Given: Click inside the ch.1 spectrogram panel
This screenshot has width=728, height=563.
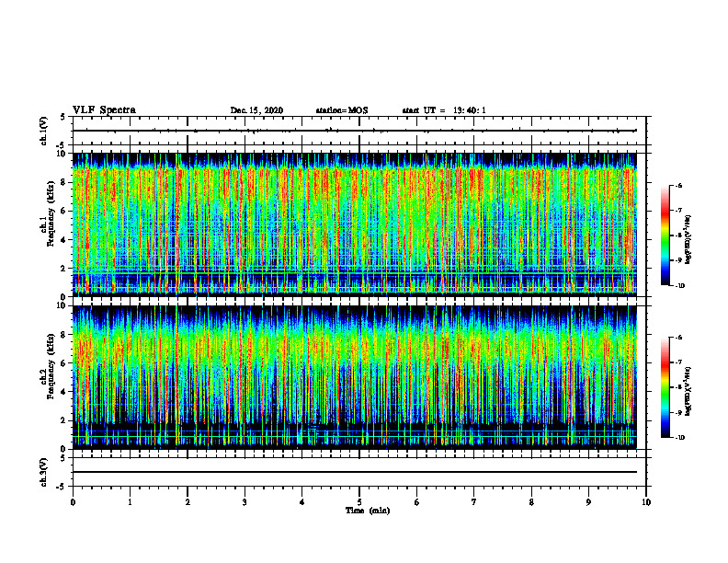Looking at the screenshot, I should 354,224.
